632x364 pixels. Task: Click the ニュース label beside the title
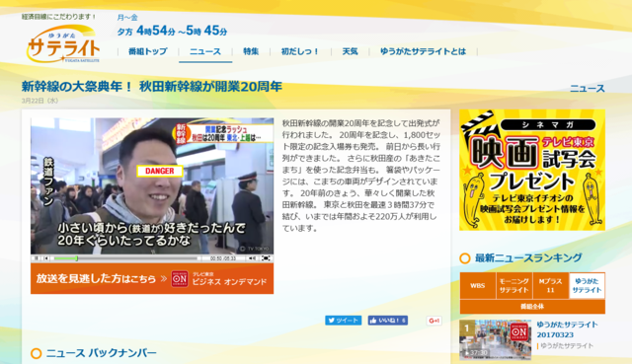pos(588,88)
